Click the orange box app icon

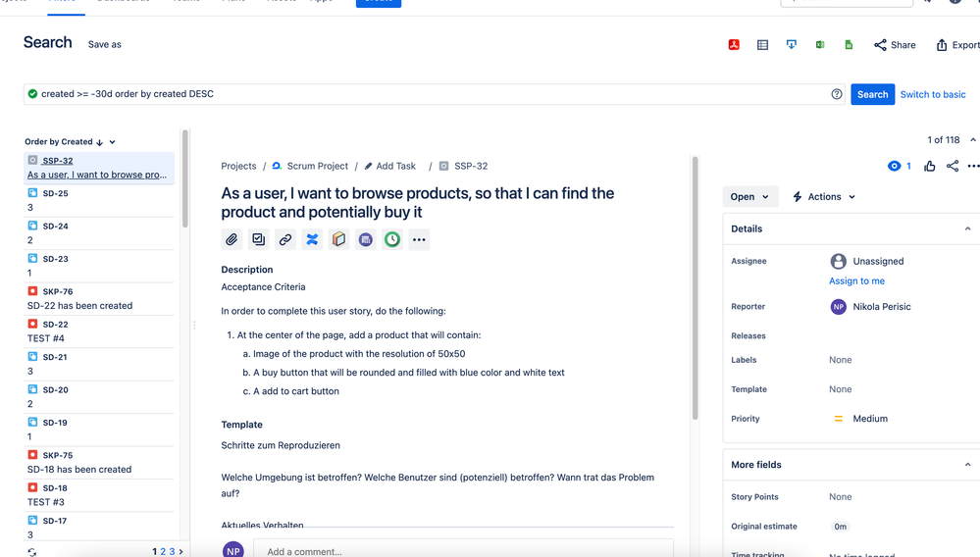338,239
